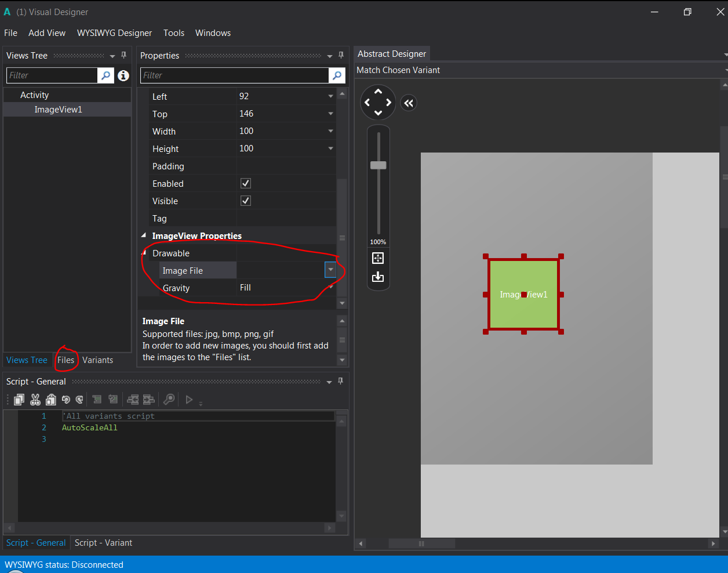The height and width of the screenshot is (573, 728).
Task: Open the Left property dropdown arrow
Action: (330, 96)
